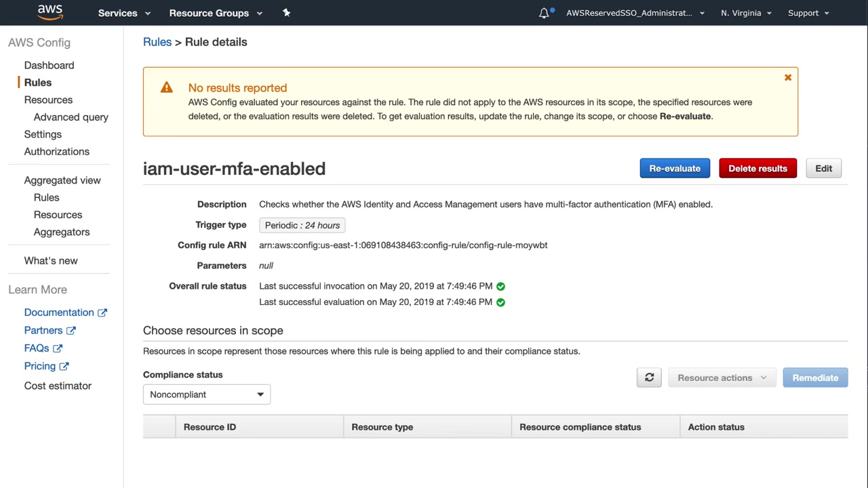868x488 pixels.
Task: Expand the Resource Groups menu
Action: pyautogui.click(x=215, y=13)
